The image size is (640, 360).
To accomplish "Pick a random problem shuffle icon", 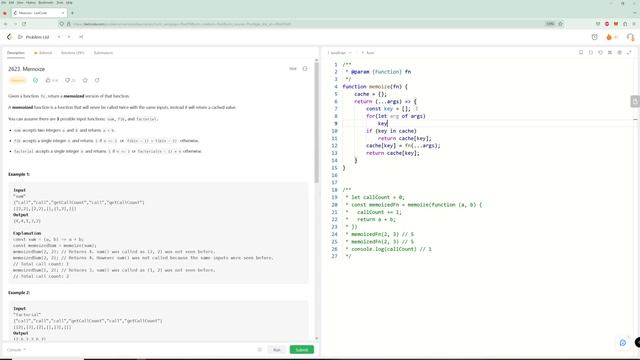I will pyautogui.click(x=81, y=37).
